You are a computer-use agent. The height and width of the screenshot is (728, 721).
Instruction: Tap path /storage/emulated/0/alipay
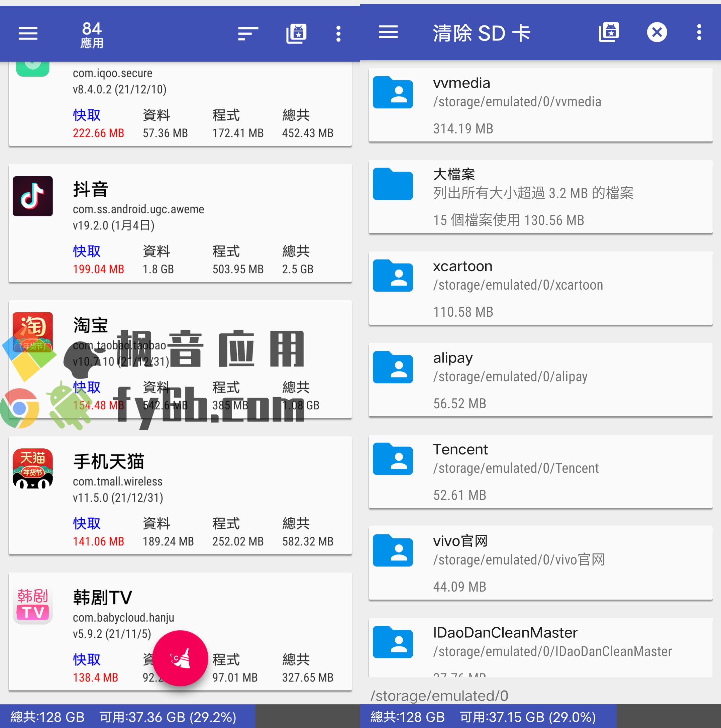pyautogui.click(x=510, y=377)
